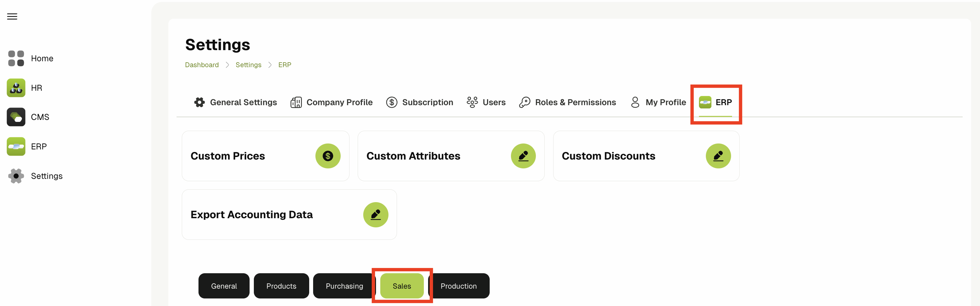Click the edit icon on Custom Discounts
Screen dimensions: 980x306
718,156
